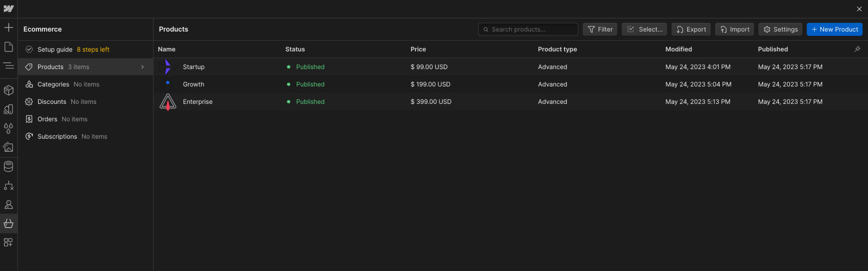Open the Components cube icon
This screenshot has width=868, height=271.
tap(8, 90)
